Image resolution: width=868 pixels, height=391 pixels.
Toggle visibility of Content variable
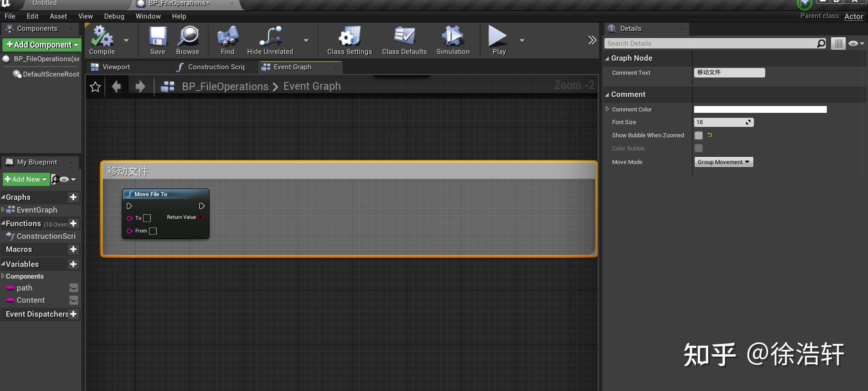(74, 300)
